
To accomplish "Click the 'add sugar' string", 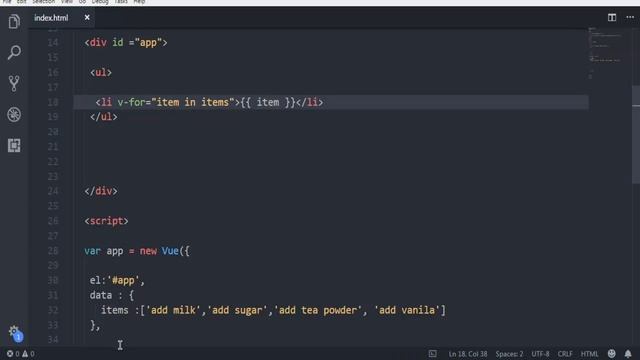I will point(237,310).
